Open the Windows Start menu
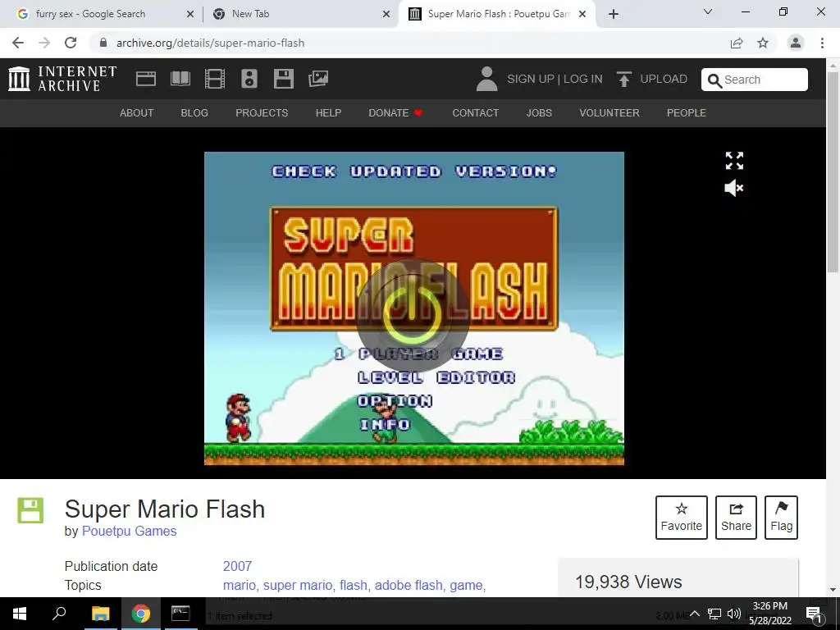840x630 pixels. [20, 614]
